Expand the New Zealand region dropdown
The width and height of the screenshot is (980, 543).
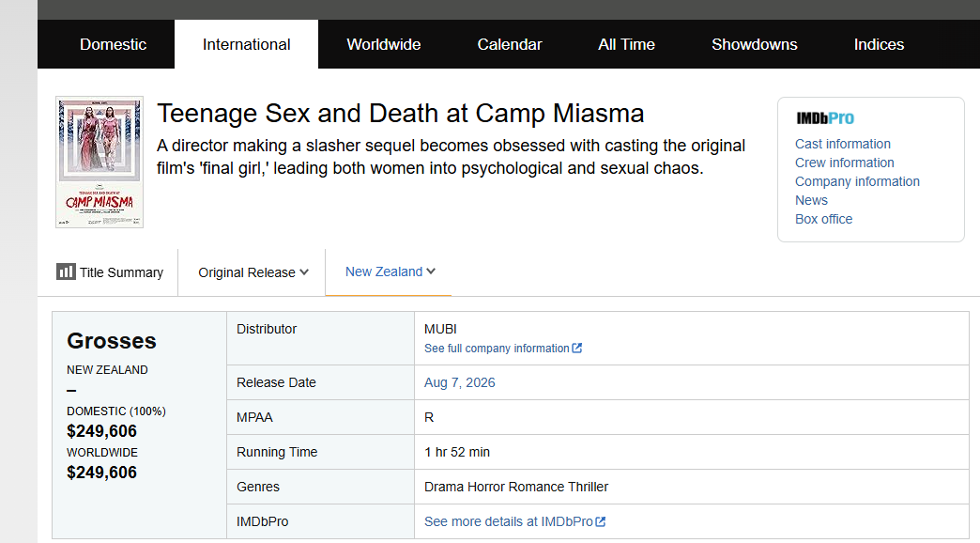(390, 271)
